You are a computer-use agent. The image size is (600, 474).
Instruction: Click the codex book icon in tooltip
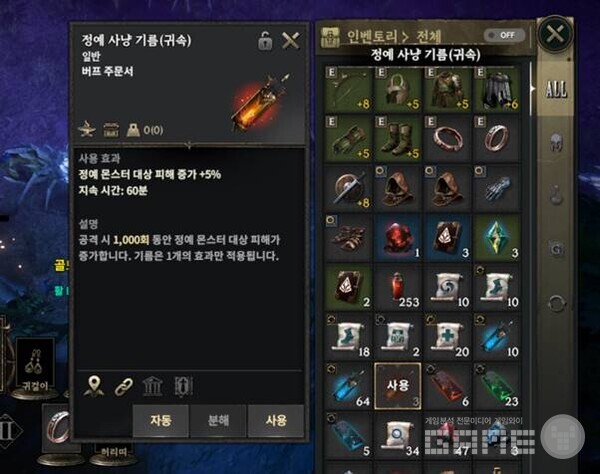pos(183,386)
